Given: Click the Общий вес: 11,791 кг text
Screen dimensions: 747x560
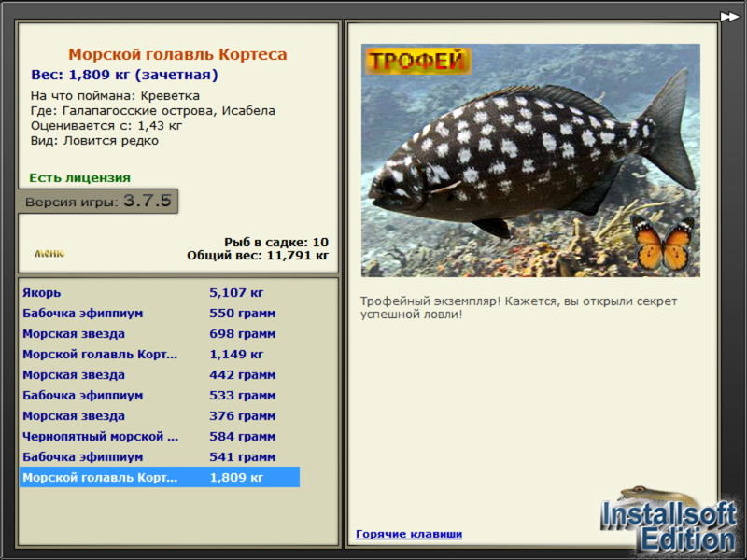Looking at the screenshot, I should click(258, 255).
